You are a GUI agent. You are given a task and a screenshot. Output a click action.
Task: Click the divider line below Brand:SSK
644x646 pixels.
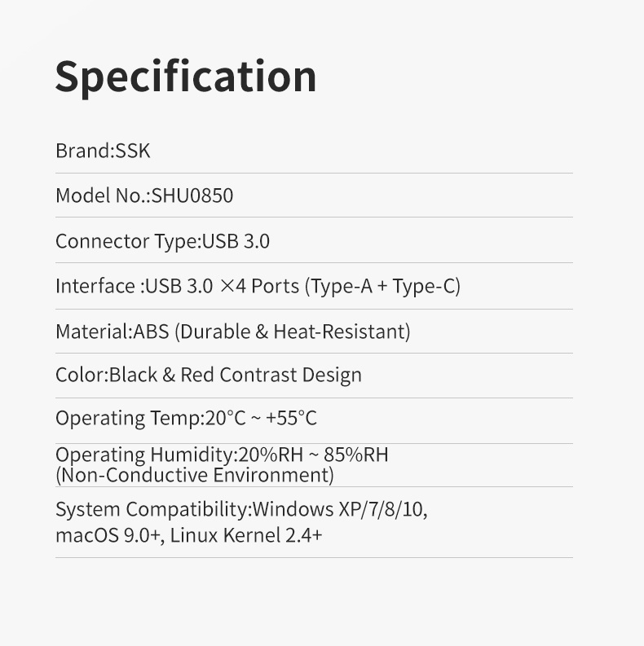pos(314,173)
